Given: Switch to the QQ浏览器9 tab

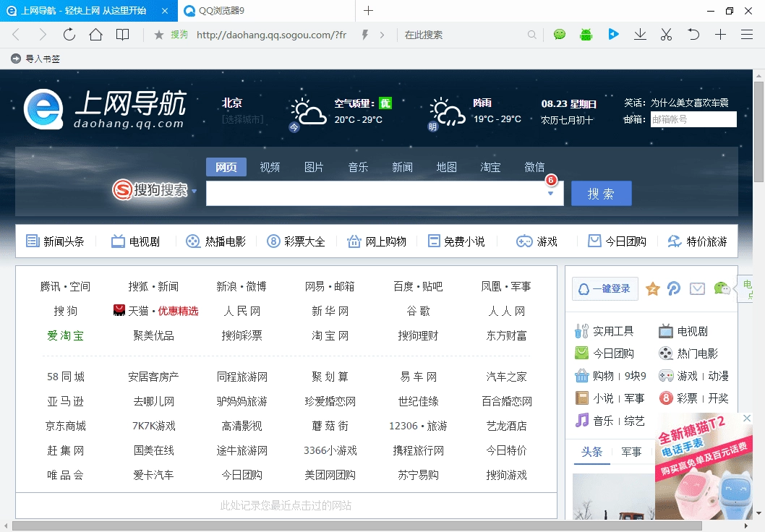Looking at the screenshot, I should (x=266, y=11).
